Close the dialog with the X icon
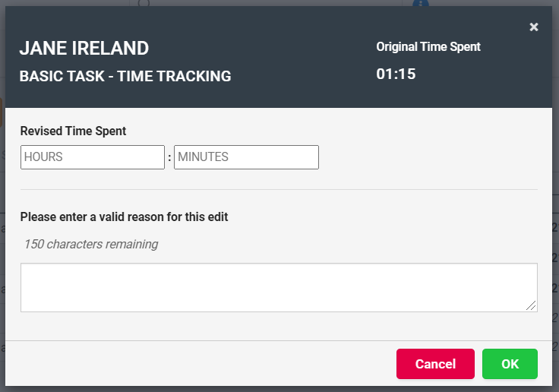559x392 pixels. (x=534, y=27)
